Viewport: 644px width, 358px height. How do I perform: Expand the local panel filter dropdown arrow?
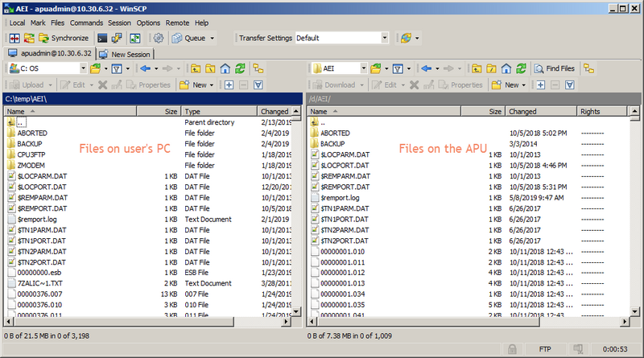click(128, 68)
